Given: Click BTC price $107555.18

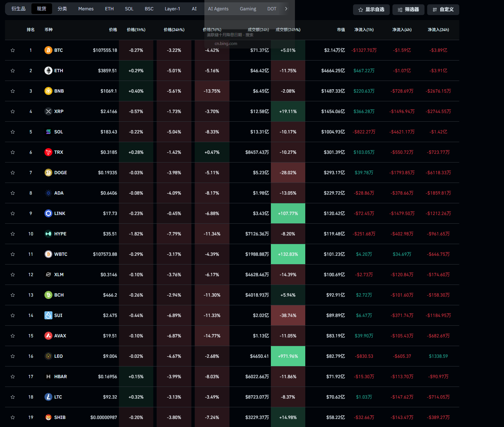Looking at the screenshot, I should (x=105, y=50).
